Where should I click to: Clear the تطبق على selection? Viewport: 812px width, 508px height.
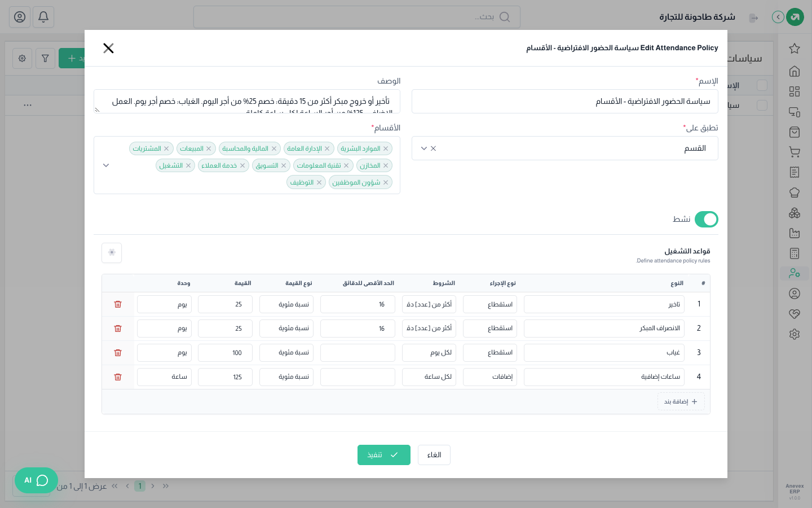[x=434, y=148]
